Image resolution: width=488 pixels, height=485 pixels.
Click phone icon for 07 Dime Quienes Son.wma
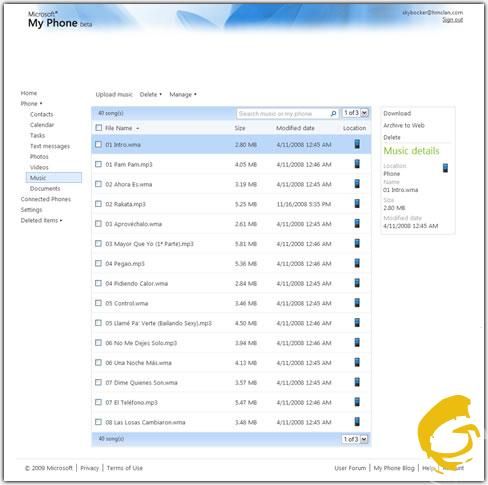[357, 382]
